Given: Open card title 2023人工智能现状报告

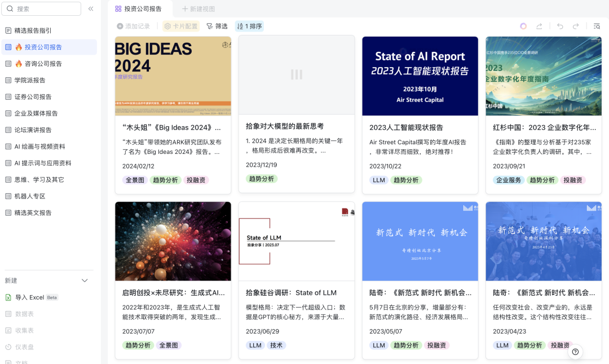Looking at the screenshot, I should point(406,127).
